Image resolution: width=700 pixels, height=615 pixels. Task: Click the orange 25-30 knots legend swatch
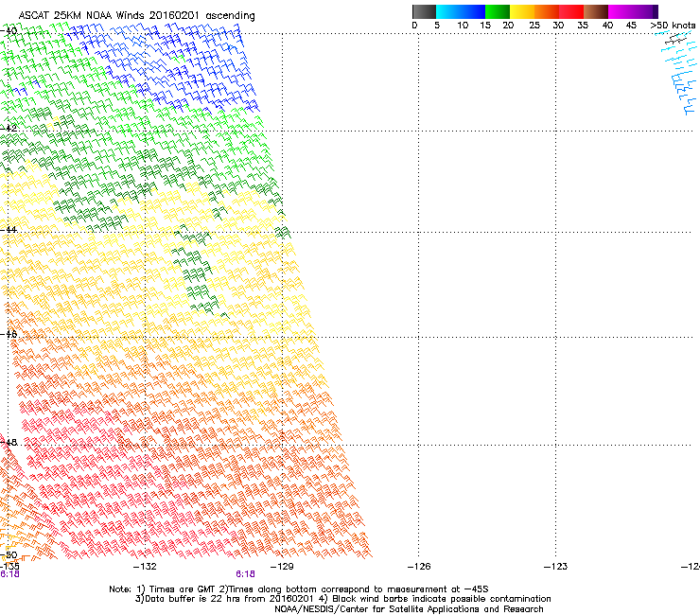547,11
